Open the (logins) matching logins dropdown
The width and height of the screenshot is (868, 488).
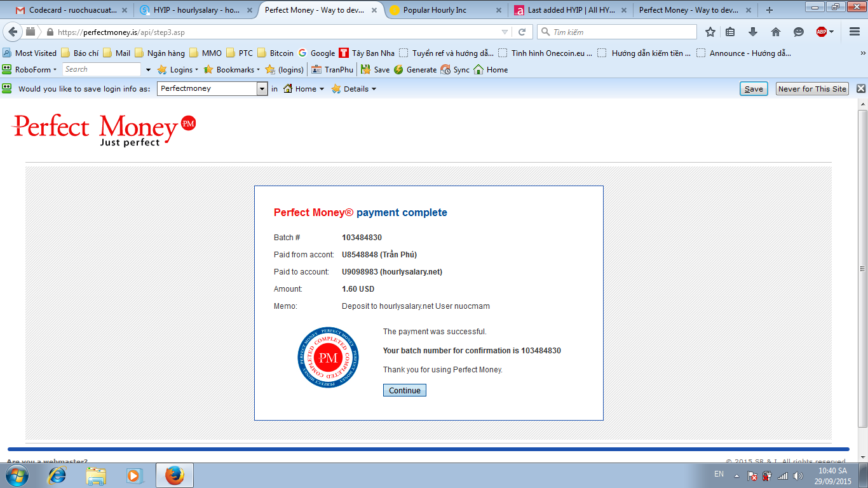click(285, 70)
